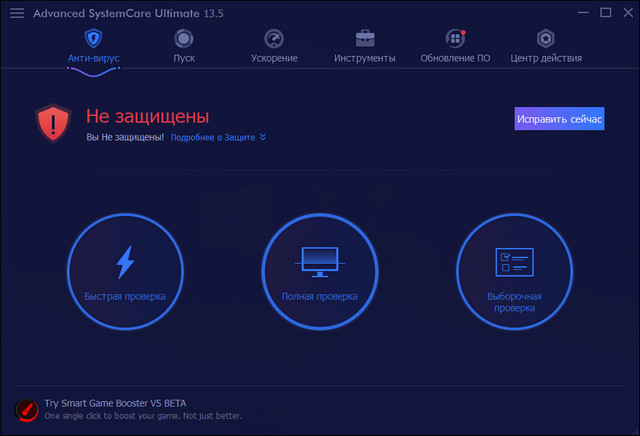
Task: Click the Advanced SystemCare Ultimate 13.5 title
Action: 116,13
